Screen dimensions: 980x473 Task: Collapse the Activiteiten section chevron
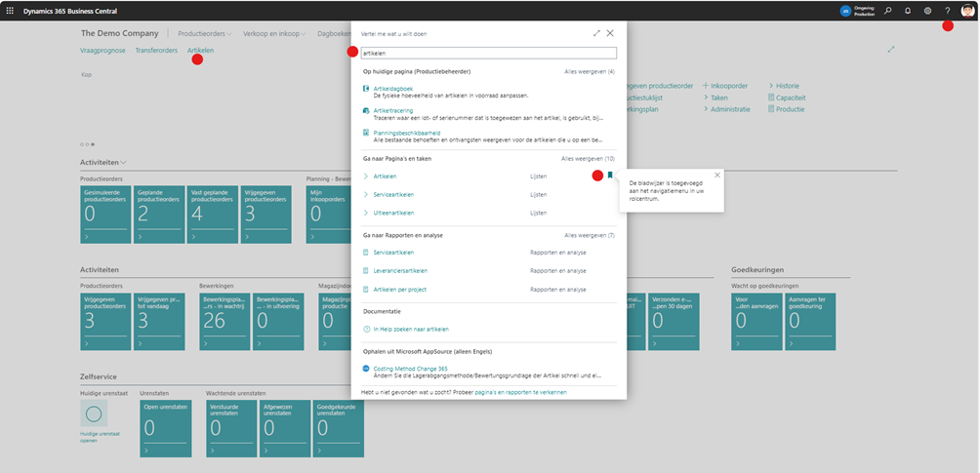point(124,163)
